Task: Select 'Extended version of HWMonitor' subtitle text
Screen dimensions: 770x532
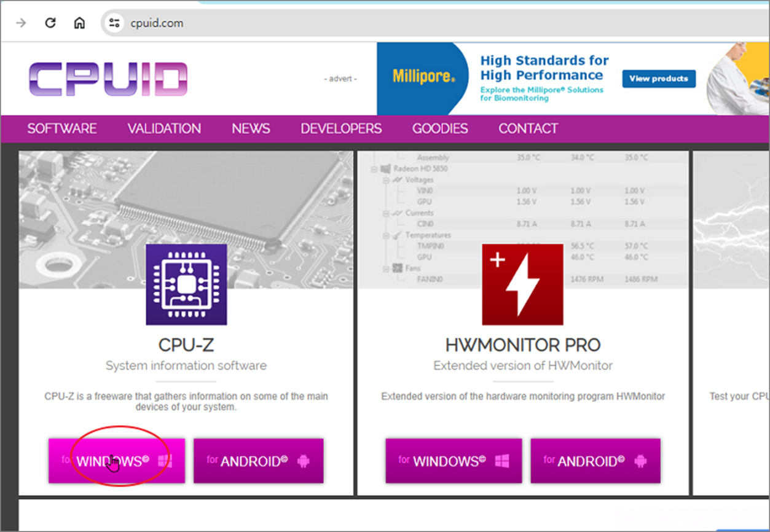Action: pyautogui.click(x=523, y=366)
